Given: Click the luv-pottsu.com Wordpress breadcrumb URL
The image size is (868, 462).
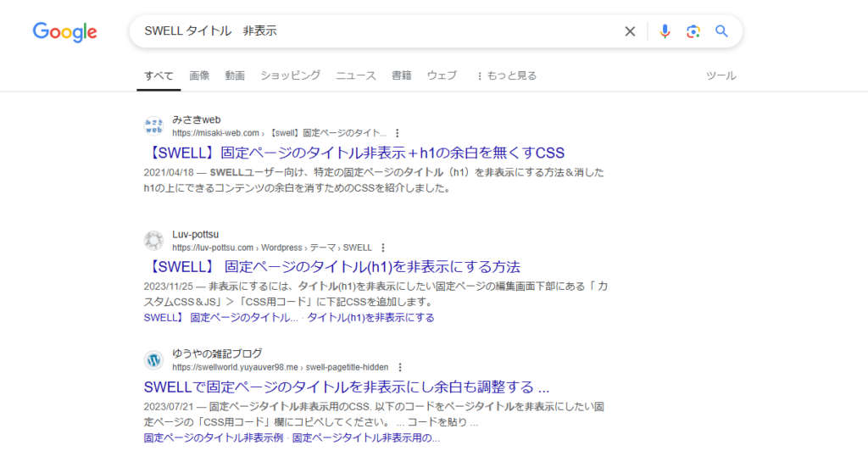Looking at the screenshot, I should pos(272,248).
